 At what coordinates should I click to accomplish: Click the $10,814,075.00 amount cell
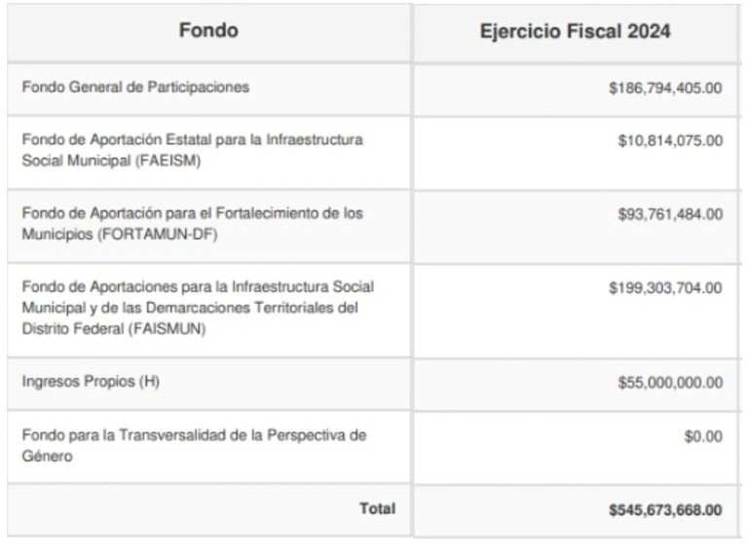coord(670,140)
